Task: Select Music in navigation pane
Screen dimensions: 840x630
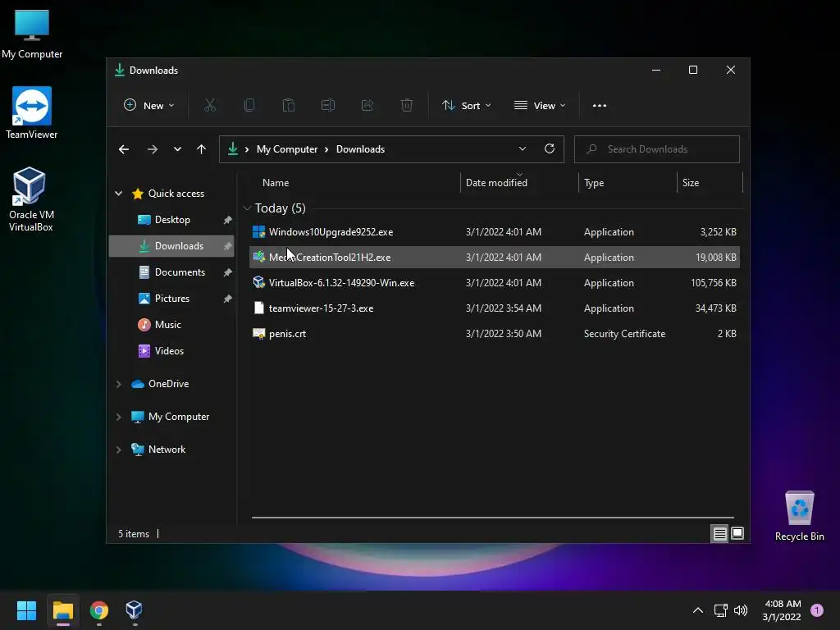Action: 171,325
